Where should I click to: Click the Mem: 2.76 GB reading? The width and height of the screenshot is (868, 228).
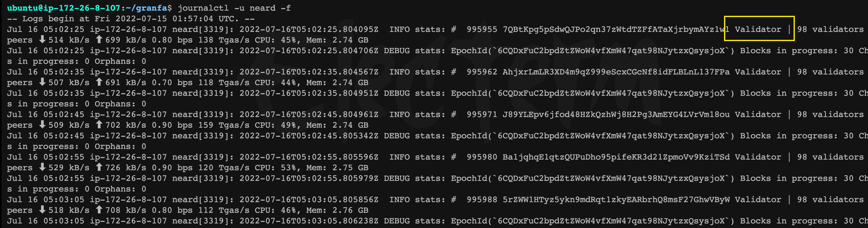[x=337, y=210]
